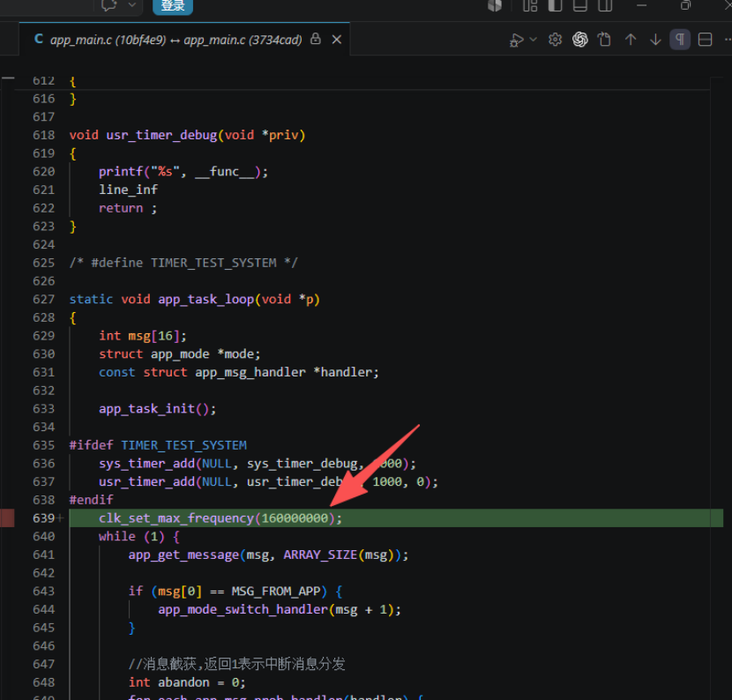The width and height of the screenshot is (732, 700).
Task: Expand the Run and Debug dropdown arrow
Action: click(534, 40)
